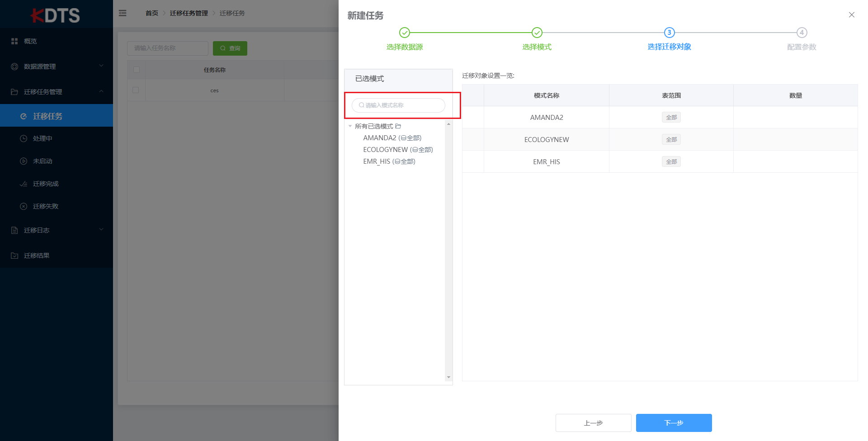The width and height of the screenshot is (868, 441).
Task: Click the KDTS logo
Action: coord(55,15)
